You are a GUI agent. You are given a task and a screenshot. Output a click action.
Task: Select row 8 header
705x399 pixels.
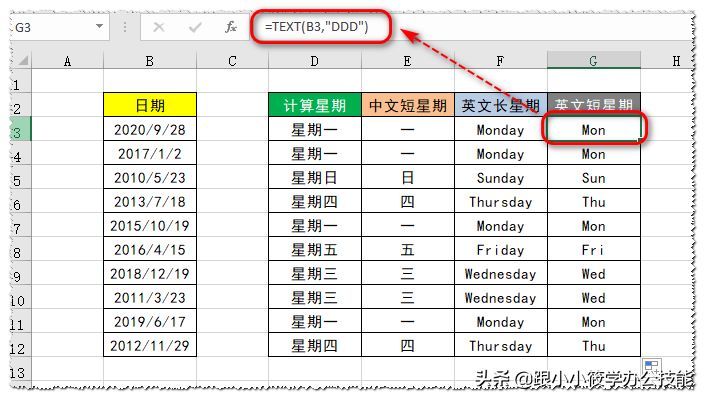click(21, 249)
